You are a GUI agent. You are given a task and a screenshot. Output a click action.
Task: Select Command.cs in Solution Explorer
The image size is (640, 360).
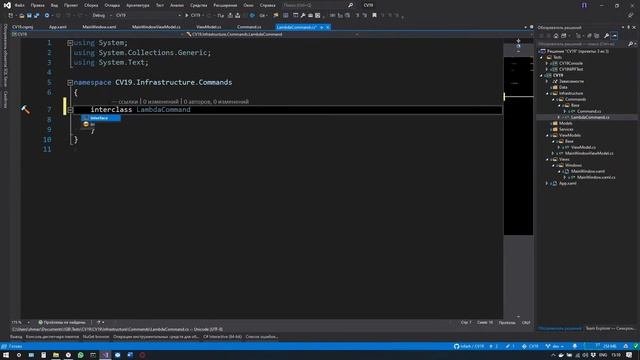589,111
